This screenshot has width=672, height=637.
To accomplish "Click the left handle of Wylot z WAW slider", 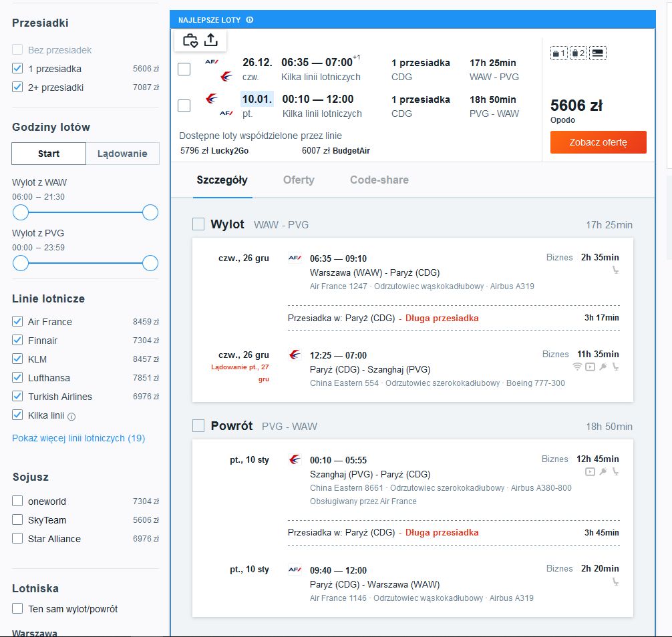I will [21, 212].
